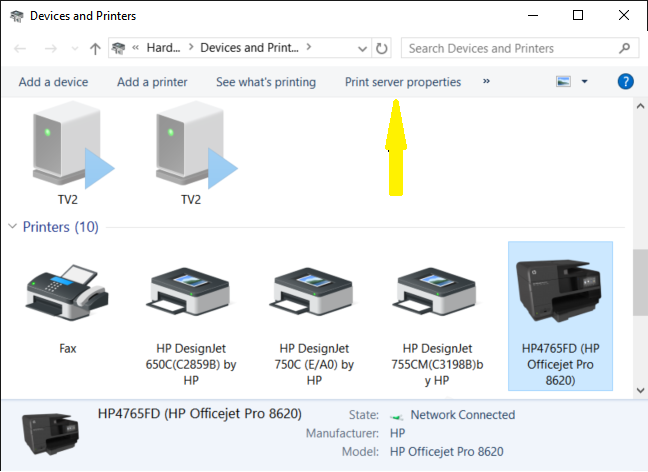Click the Network Connected state text
Screen dimensions: 648x472
point(462,415)
